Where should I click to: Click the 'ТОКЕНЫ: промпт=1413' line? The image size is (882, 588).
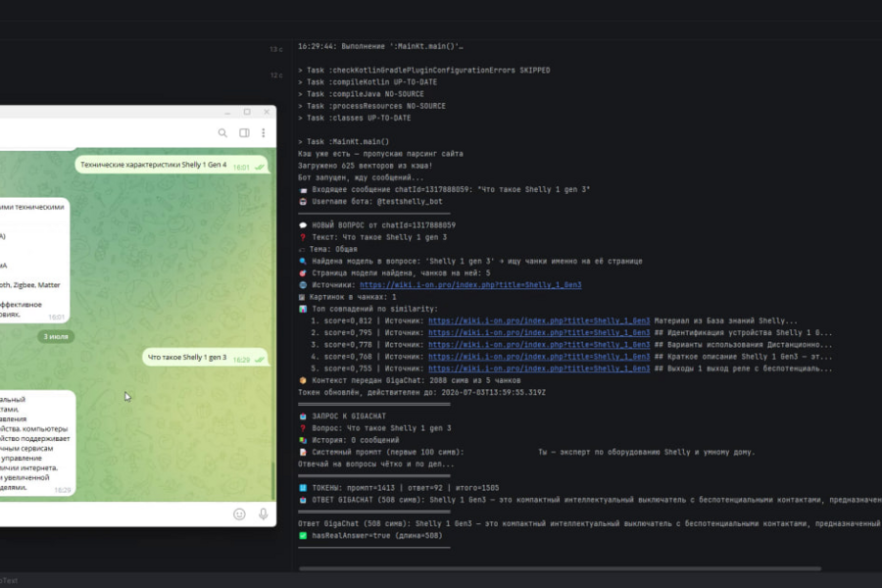pyautogui.click(x=399, y=488)
